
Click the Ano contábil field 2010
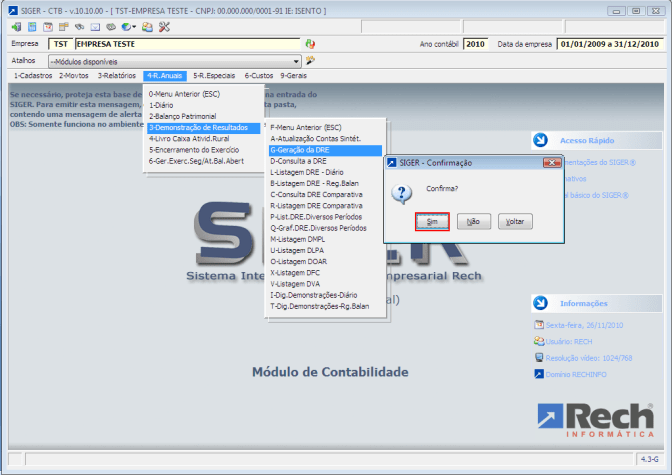475,44
